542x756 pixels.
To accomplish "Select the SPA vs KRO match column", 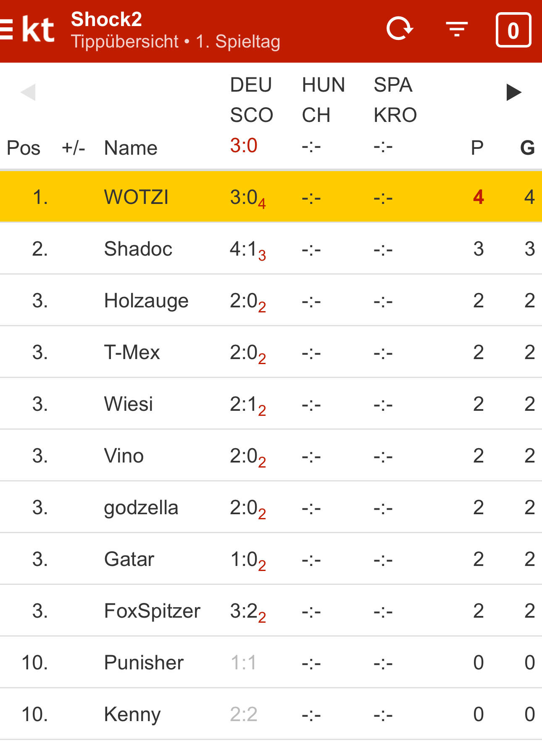I will point(395,100).
